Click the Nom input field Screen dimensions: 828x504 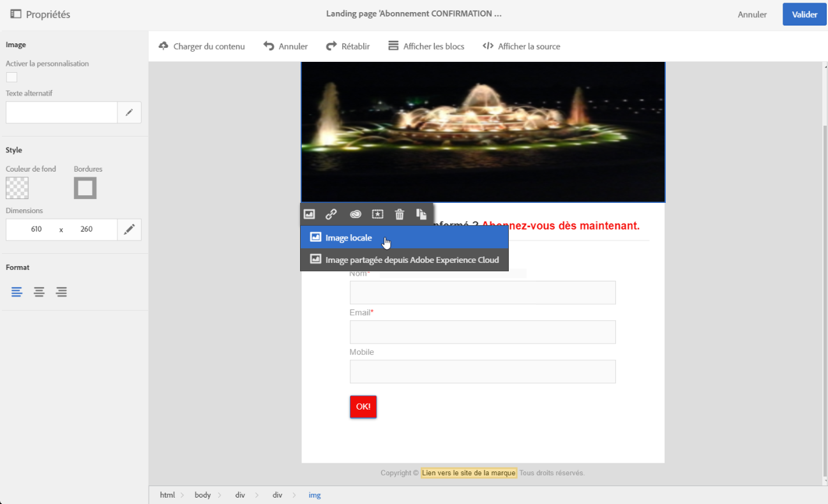(x=483, y=293)
